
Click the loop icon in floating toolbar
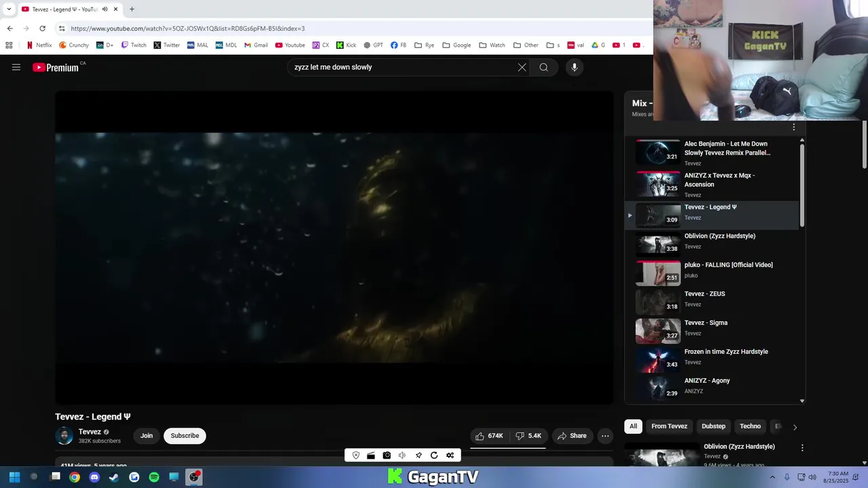pos(434,455)
